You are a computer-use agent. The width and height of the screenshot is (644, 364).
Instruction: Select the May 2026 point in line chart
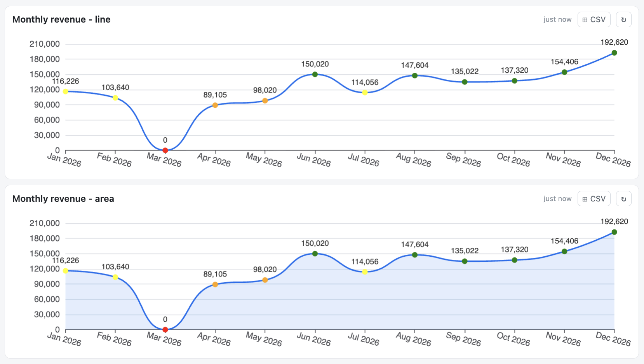265,101
